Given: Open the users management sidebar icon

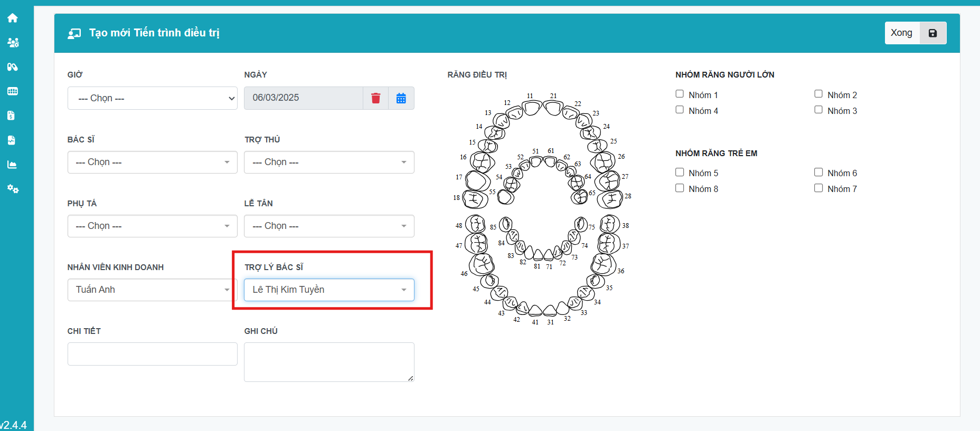Looking at the screenshot, I should pyautogui.click(x=13, y=43).
